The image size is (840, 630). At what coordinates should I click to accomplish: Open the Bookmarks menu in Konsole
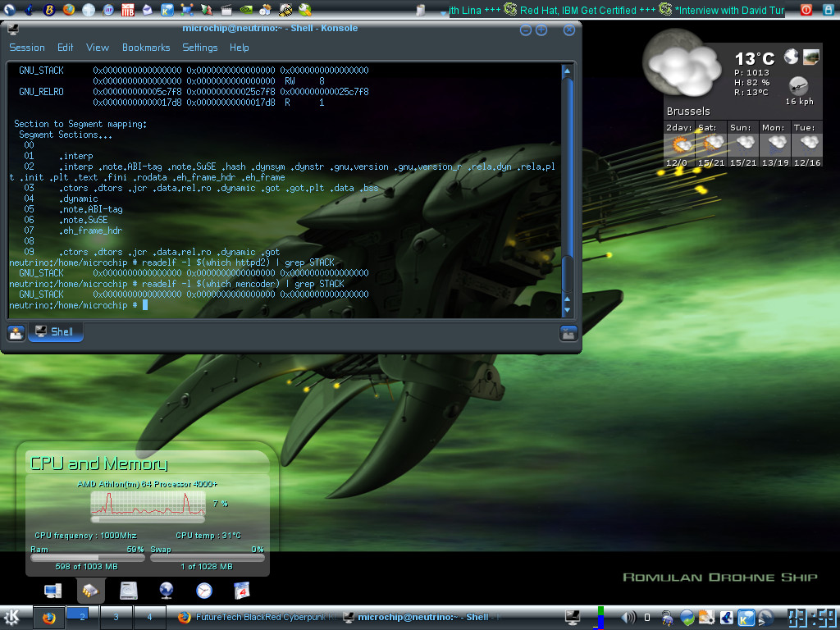pyautogui.click(x=146, y=48)
